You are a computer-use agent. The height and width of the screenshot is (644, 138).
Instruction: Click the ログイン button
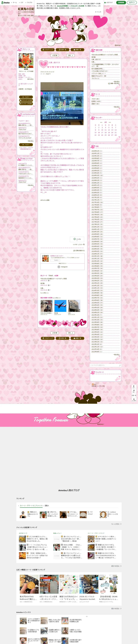pos(132,2)
